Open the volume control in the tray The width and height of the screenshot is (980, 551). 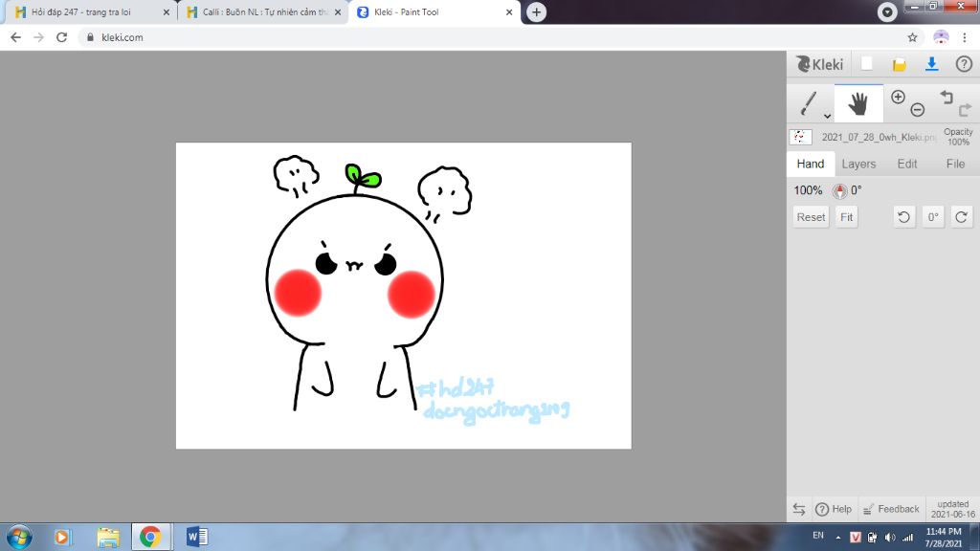click(890, 538)
